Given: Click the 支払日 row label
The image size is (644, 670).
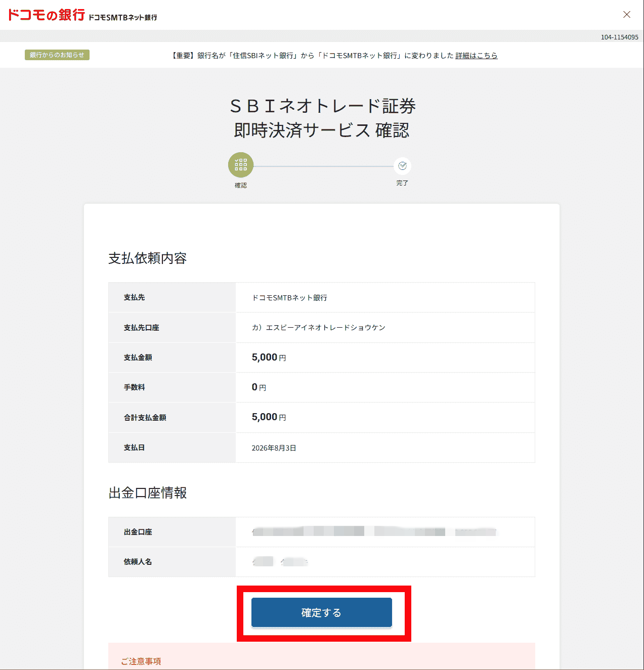Looking at the screenshot, I should click(x=134, y=448).
